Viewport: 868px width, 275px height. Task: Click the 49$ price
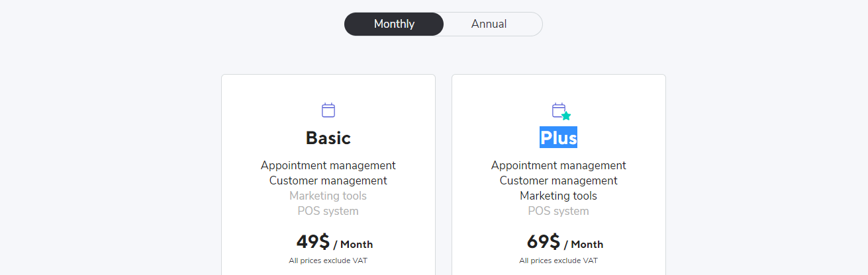click(313, 242)
